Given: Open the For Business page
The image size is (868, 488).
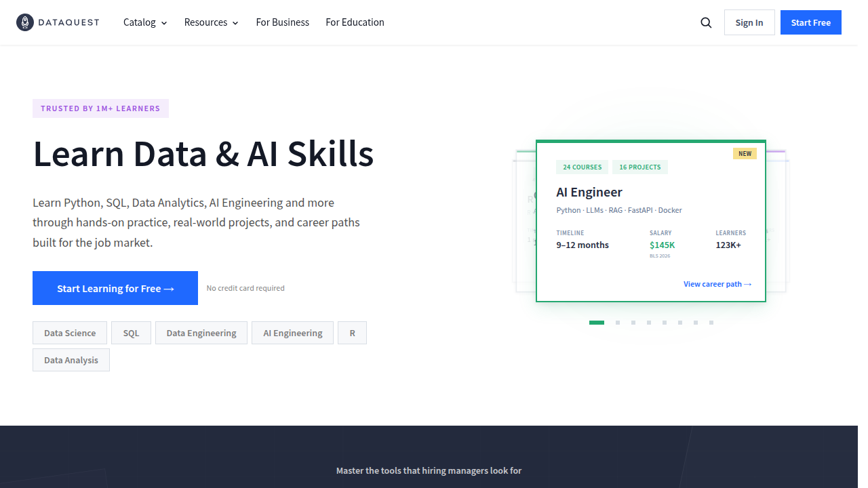Looking at the screenshot, I should click(x=283, y=22).
